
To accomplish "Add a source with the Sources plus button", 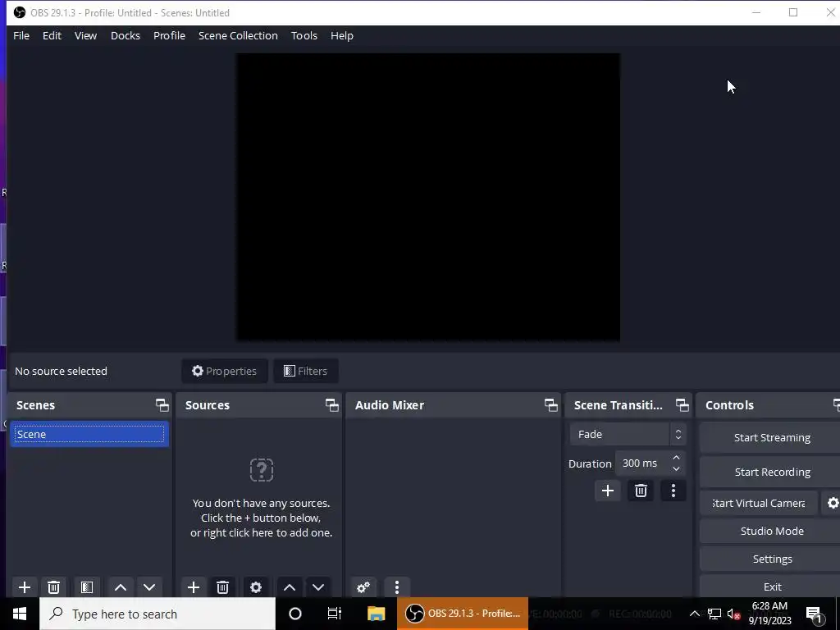I will [194, 587].
